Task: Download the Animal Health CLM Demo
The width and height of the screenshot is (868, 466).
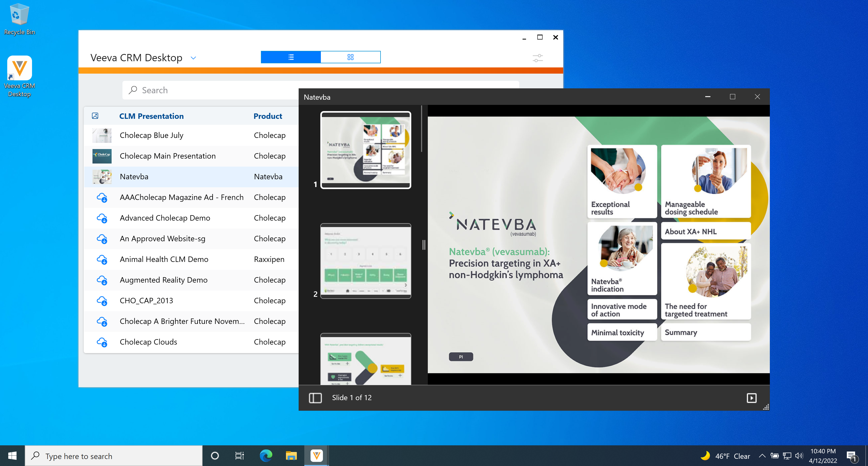Action: [102, 259]
